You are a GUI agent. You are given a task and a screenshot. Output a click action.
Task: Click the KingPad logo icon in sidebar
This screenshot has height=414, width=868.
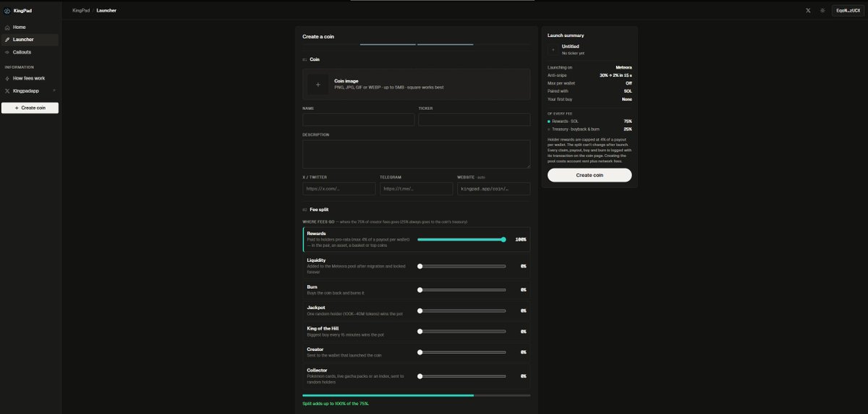tap(7, 11)
